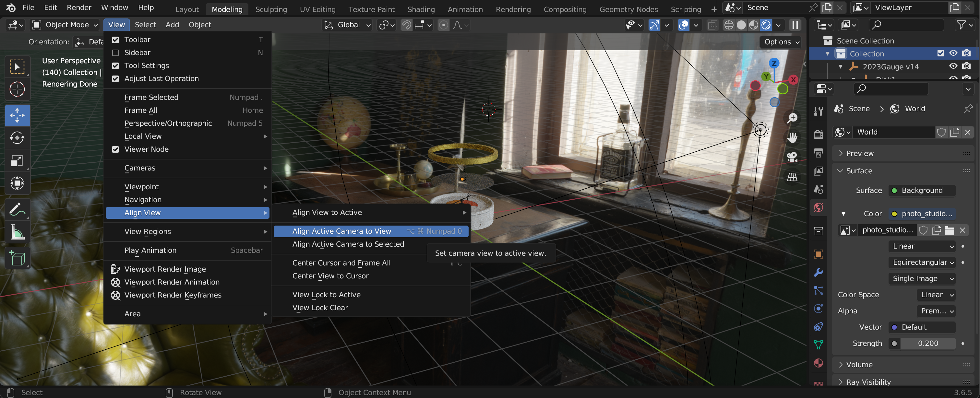Open the Single Image source dropdown
Viewport: 980px width, 398px height.
point(922,279)
